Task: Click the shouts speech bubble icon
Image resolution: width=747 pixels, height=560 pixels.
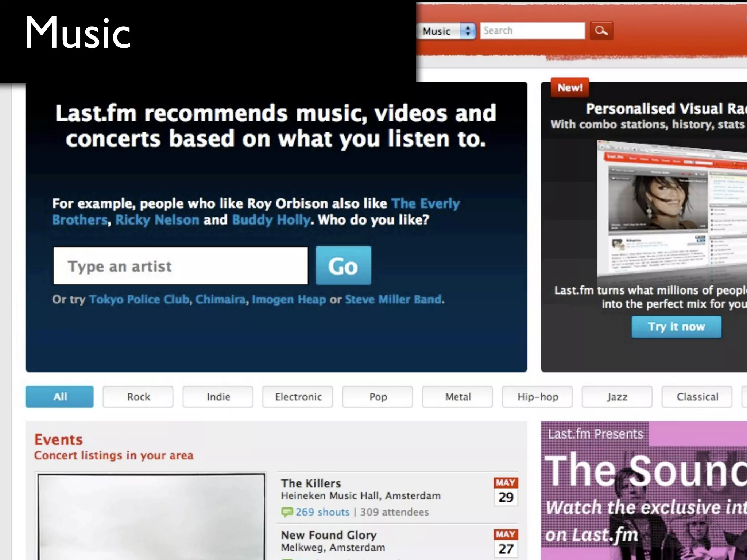Action: [x=287, y=512]
